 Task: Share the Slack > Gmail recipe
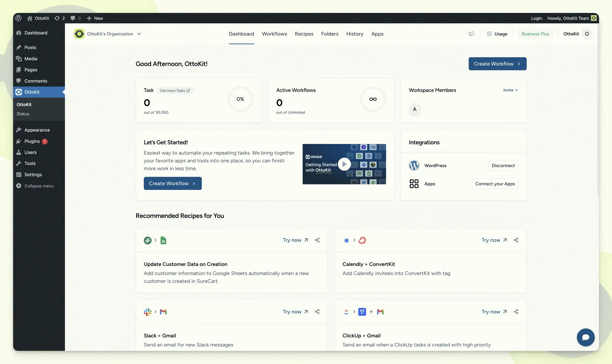tap(317, 312)
